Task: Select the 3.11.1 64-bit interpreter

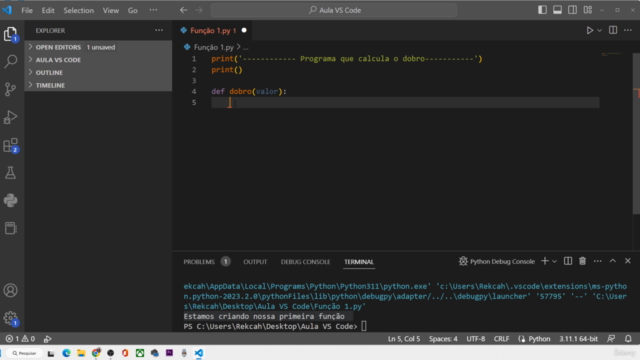Action: [x=578, y=339]
